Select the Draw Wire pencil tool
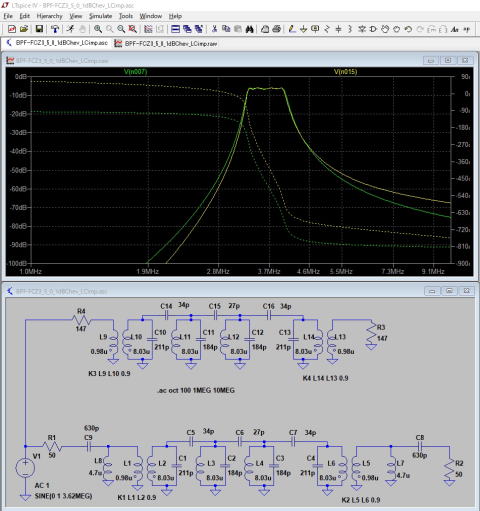Image resolution: width=480 pixels, height=511 pixels. pos(292,29)
